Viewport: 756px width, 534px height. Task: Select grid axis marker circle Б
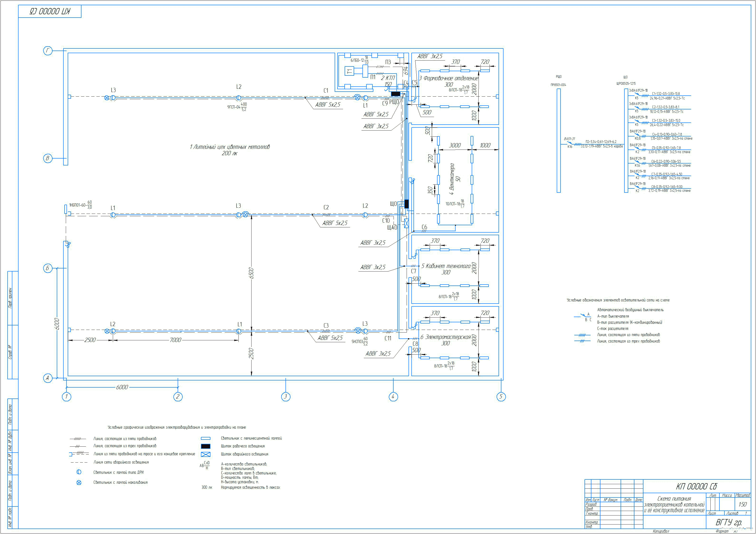pyautogui.click(x=48, y=268)
